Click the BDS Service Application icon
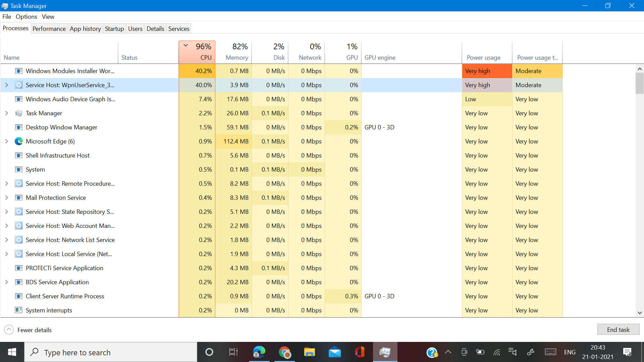Viewport: 644px width, 362px height. (x=19, y=282)
